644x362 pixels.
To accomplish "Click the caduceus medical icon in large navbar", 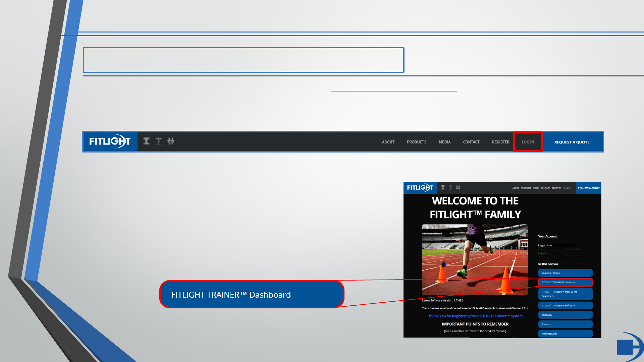I will tap(159, 141).
